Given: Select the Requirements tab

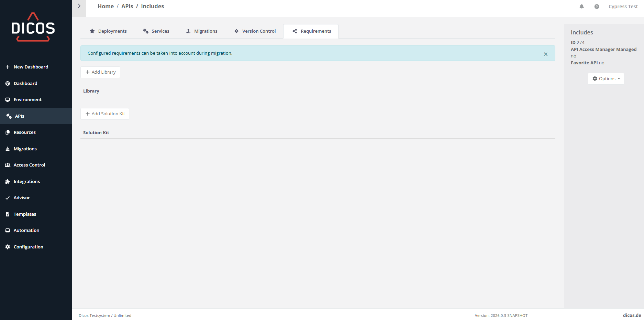Looking at the screenshot, I should [x=311, y=31].
